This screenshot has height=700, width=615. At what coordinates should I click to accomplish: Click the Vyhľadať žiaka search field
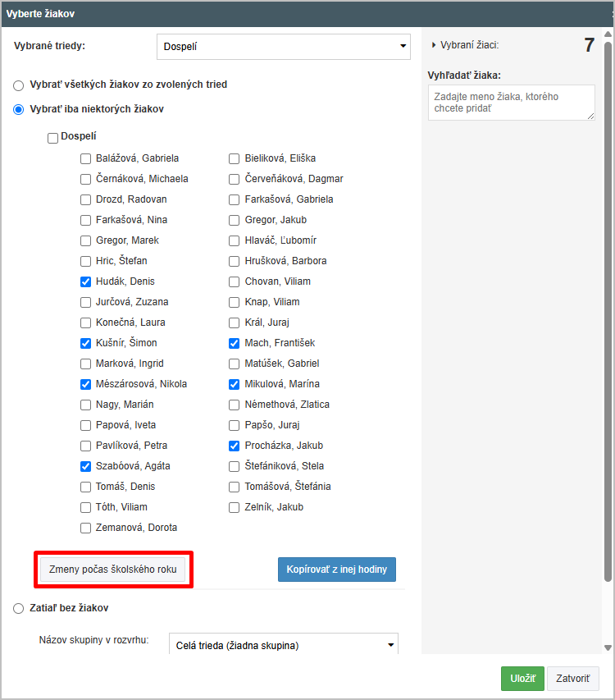click(512, 103)
